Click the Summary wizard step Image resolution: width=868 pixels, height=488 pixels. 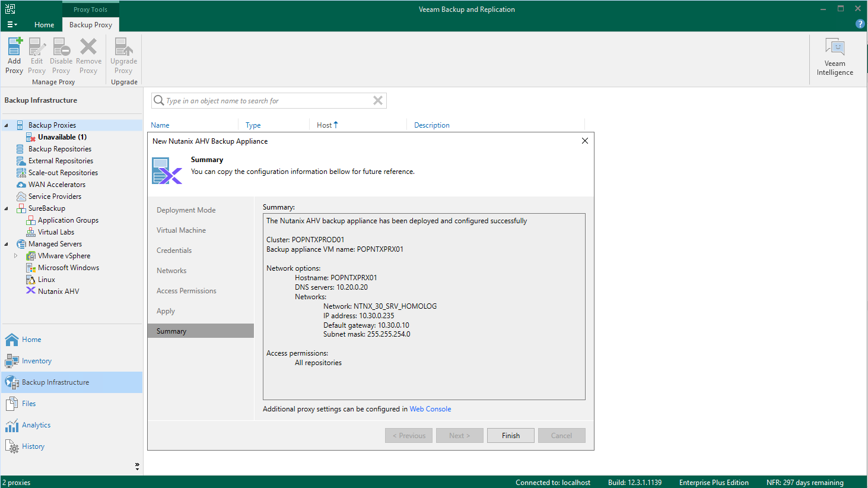(201, 331)
